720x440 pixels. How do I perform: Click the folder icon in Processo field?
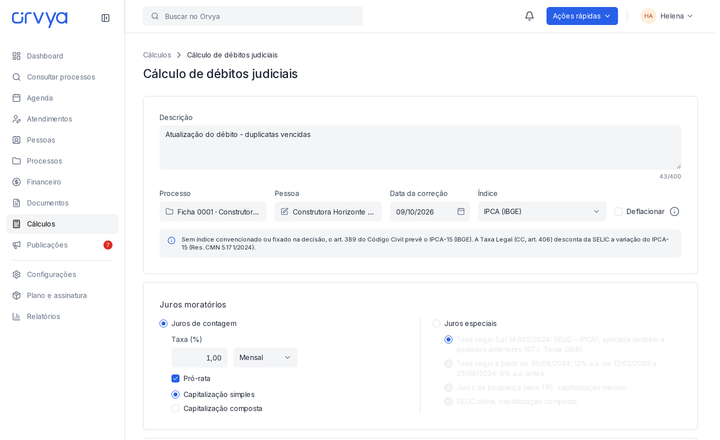click(169, 212)
